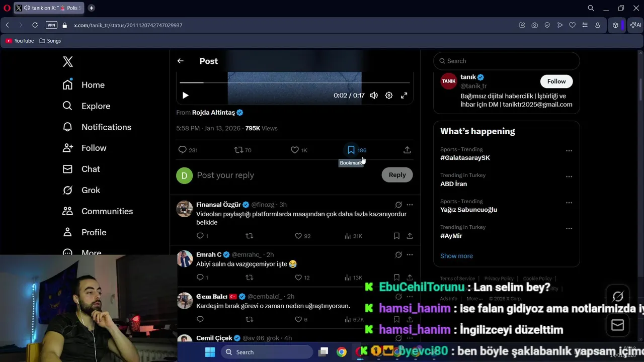Go back in browser history
This screenshot has height=362, width=644.
(8, 25)
